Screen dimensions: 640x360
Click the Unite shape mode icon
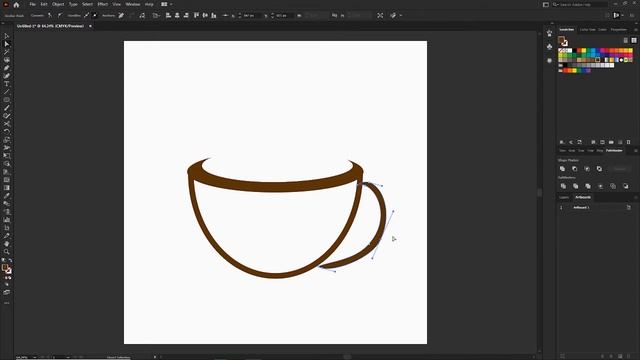562,169
